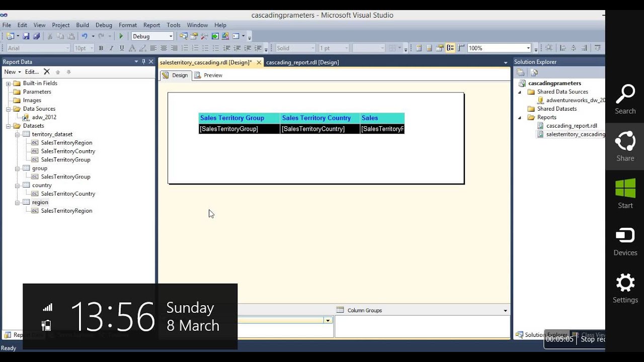Select the Sales Territory Country header cell
The width and height of the screenshot is (644, 362).
coord(320,118)
